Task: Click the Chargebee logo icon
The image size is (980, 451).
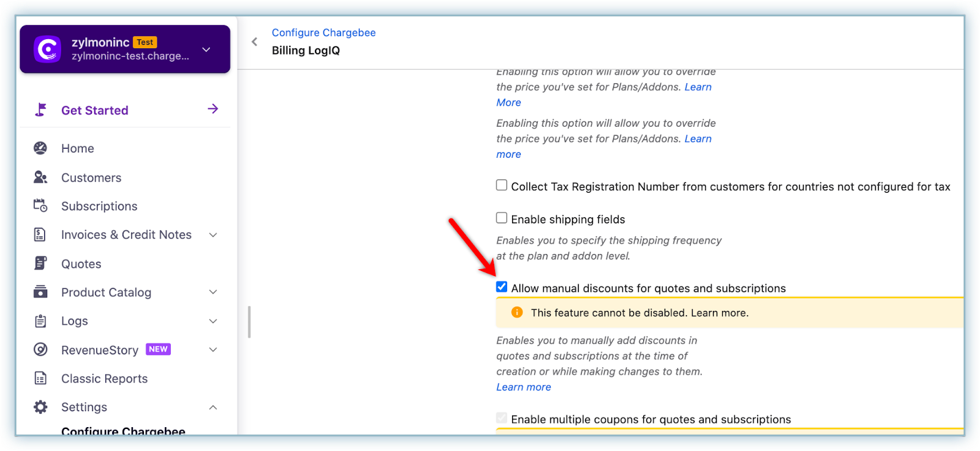Action: (48, 49)
